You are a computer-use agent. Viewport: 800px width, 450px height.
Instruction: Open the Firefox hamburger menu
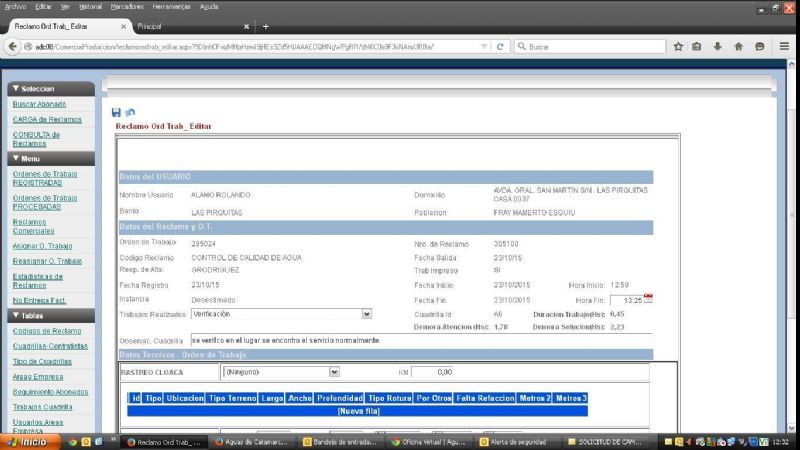783,47
